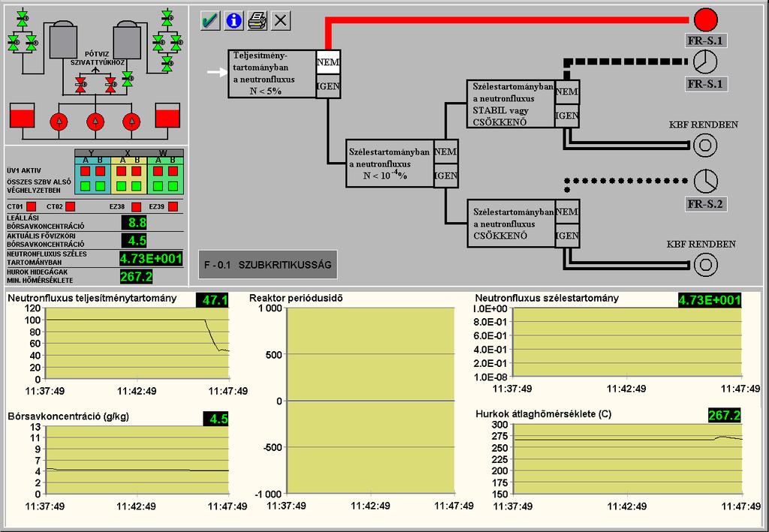
Task: Click the printer toolbar icon
Action: point(258,20)
